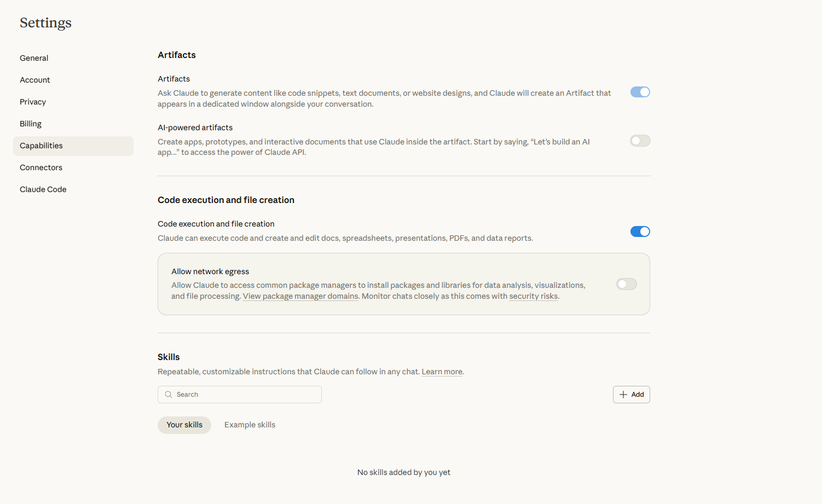Select the Your skills tab
Image resolution: width=822 pixels, height=504 pixels.
tap(184, 425)
